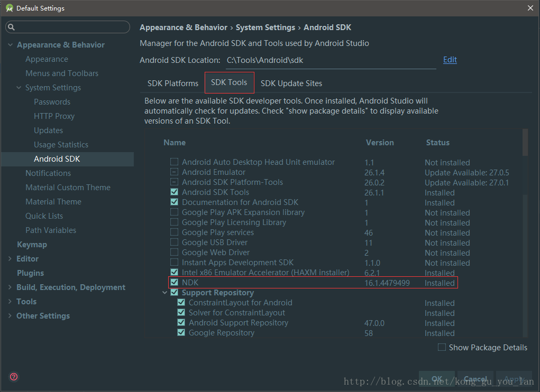Open Appearance settings page

click(47, 59)
